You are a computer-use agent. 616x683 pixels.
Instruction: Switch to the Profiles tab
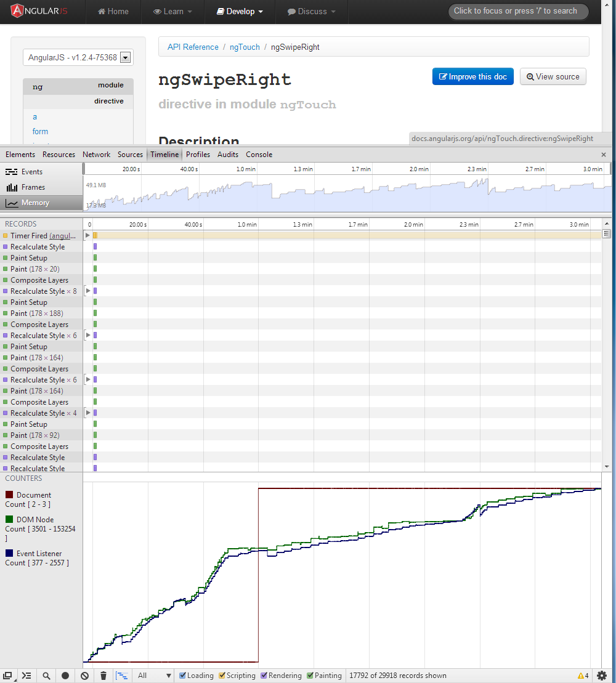198,155
